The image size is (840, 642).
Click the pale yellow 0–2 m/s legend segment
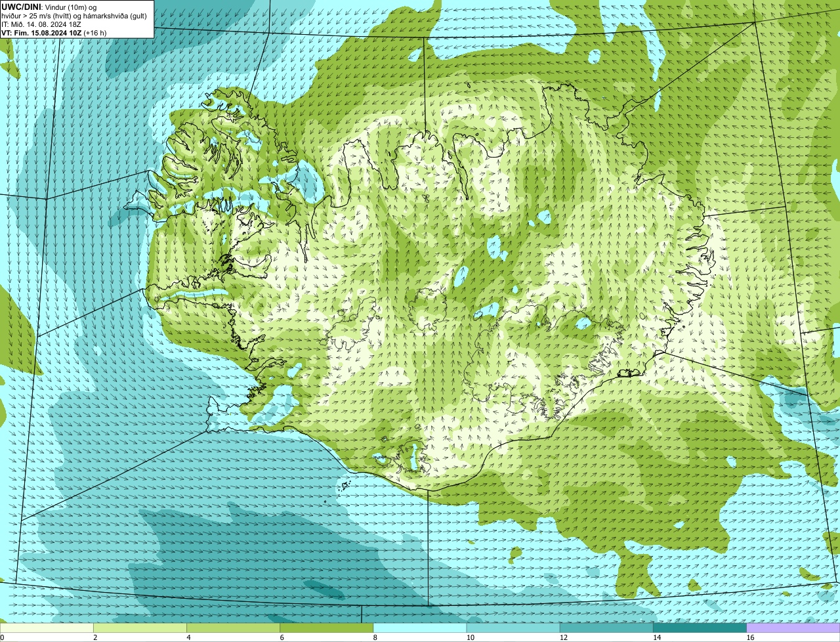47,628
